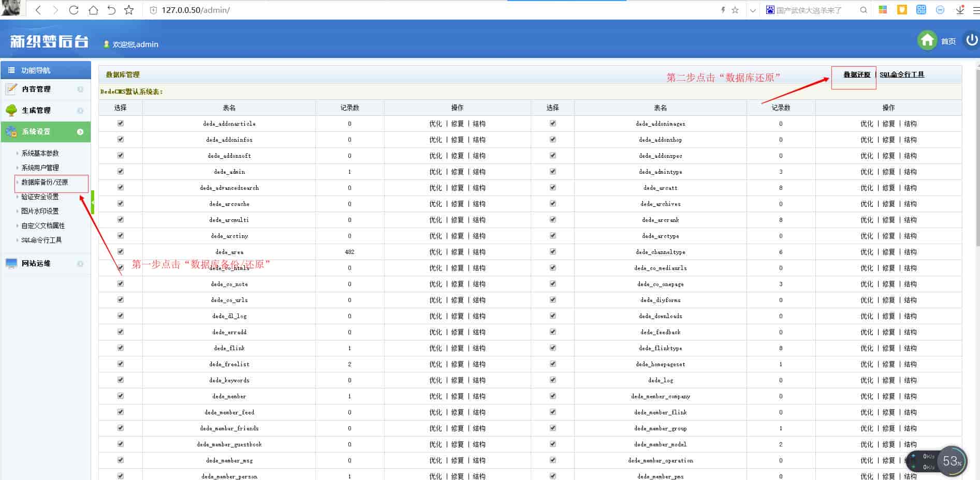Click the browser home icon
The image size is (980, 480).
coord(93,10)
